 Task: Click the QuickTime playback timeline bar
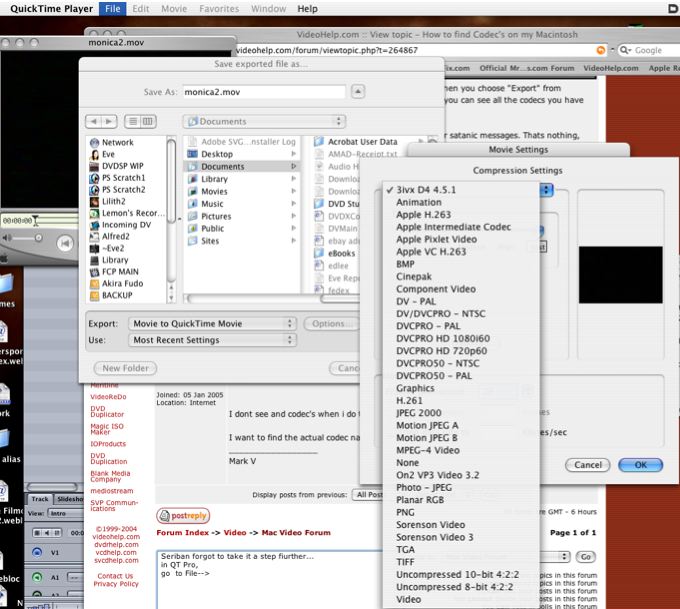(x=56, y=221)
